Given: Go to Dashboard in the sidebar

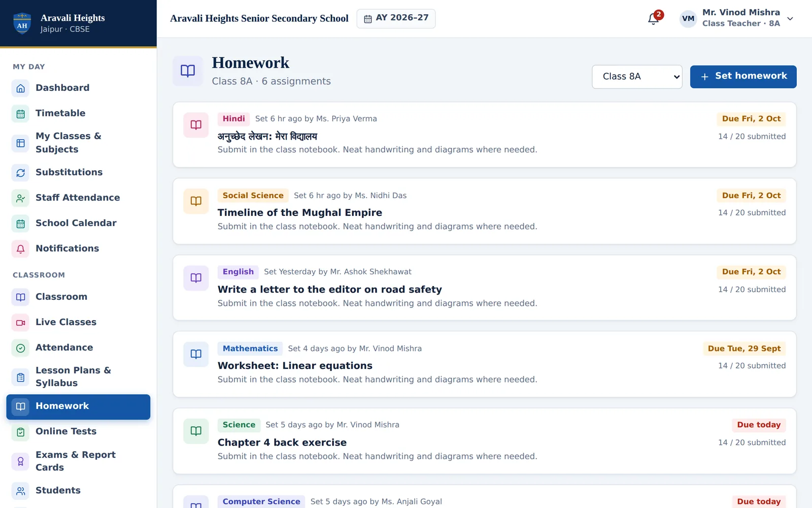Looking at the screenshot, I should point(78,88).
